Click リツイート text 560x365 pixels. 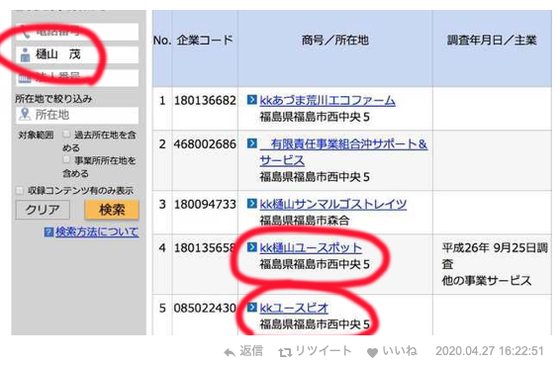click(x=324, y=351)
